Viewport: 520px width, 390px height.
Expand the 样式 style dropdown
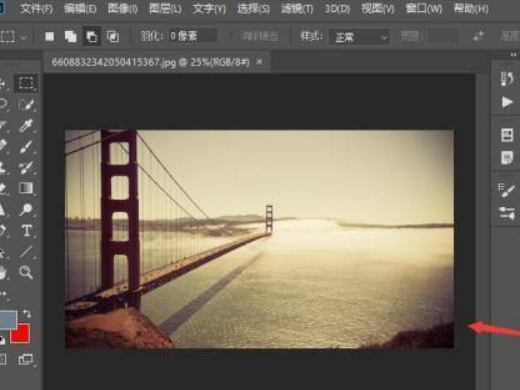tap(359, 37)
